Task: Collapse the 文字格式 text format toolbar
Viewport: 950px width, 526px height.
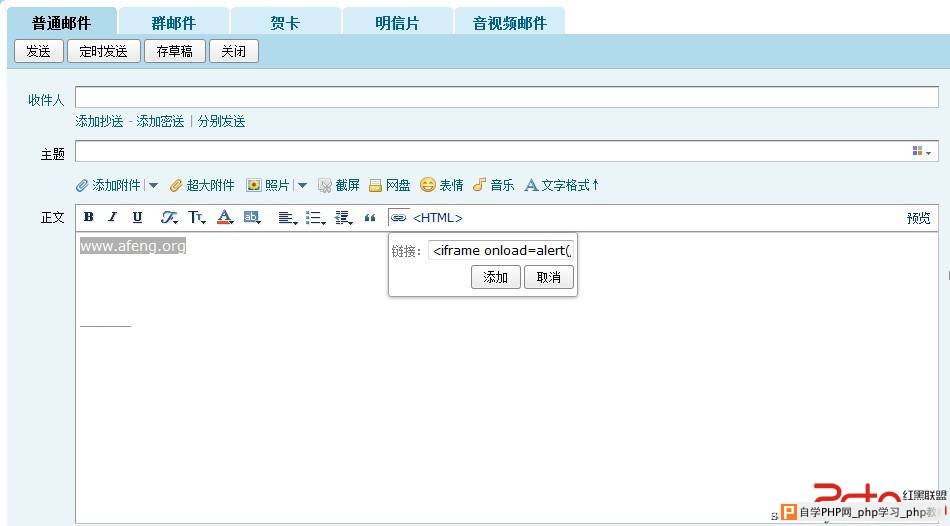Action: coord(562,185)
